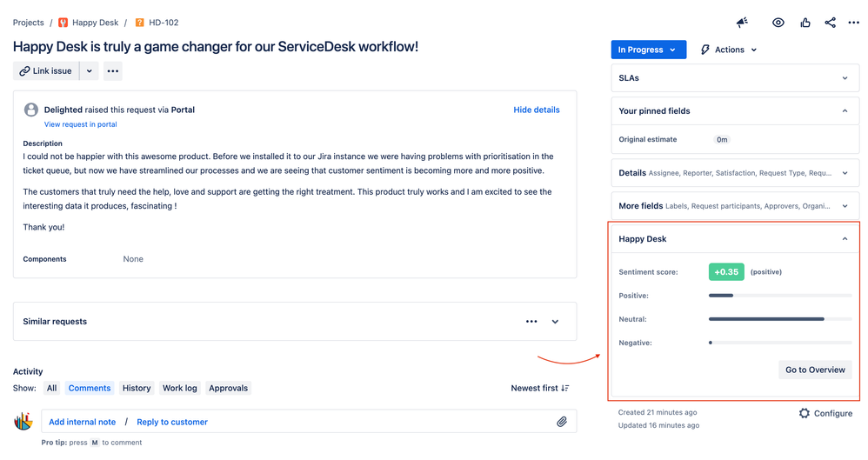Screen dimensions: 868x460
Task: Click the Neutral sentiment bar
Action: (780, 319)
